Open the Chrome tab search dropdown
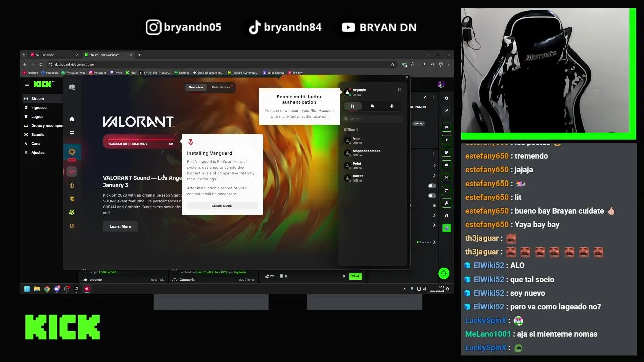Image resolution: width=644 pixels, height=362 pixels. (x=24, y=55)
